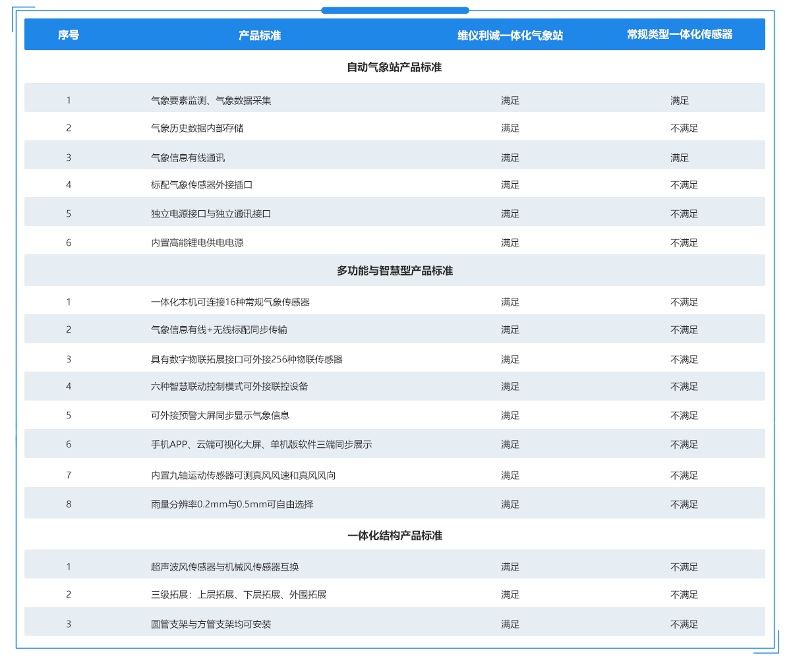
Task: Click the text 气象信息有线+无线标配同步传输
Action: pyautogui.click(x=219, y=329)
